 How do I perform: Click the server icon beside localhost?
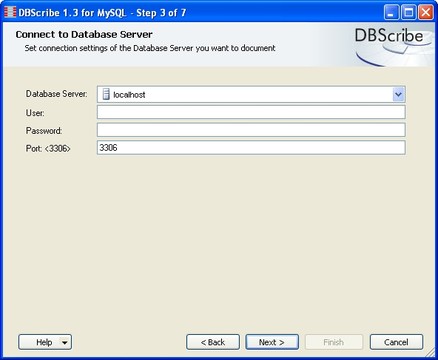[x=106, y=94]
